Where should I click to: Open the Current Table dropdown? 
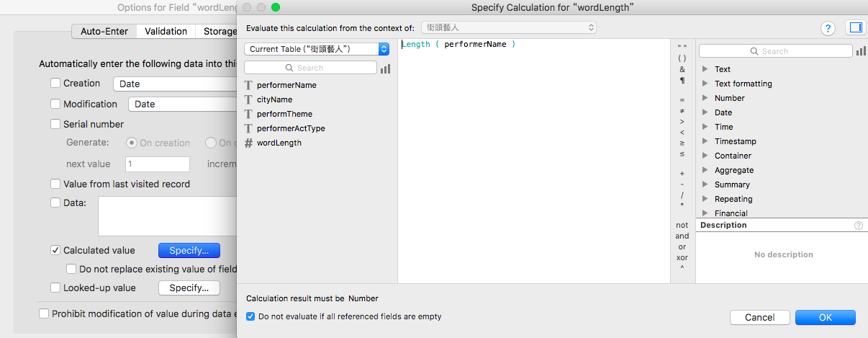(x=317, y=49)
